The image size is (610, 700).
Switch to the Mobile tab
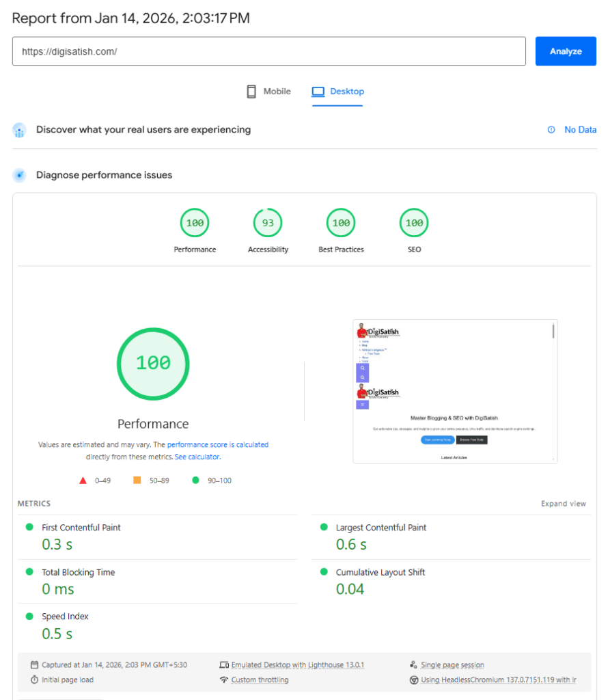268,92
